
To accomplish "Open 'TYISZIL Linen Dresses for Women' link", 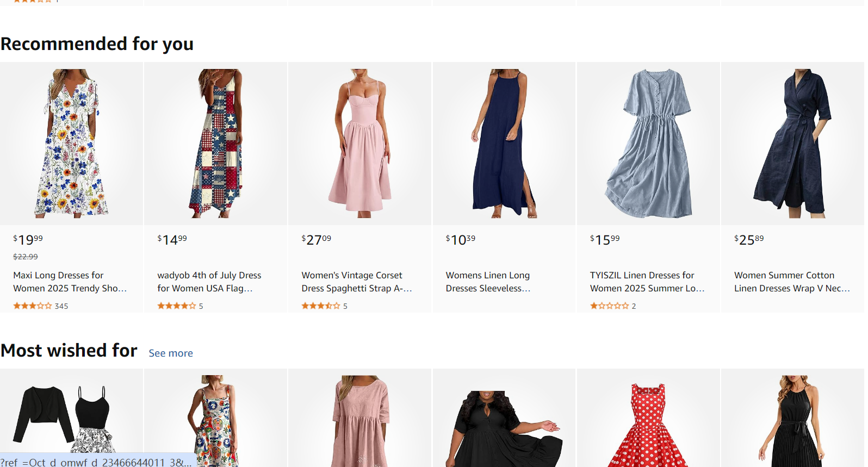I will coord(647,282).
